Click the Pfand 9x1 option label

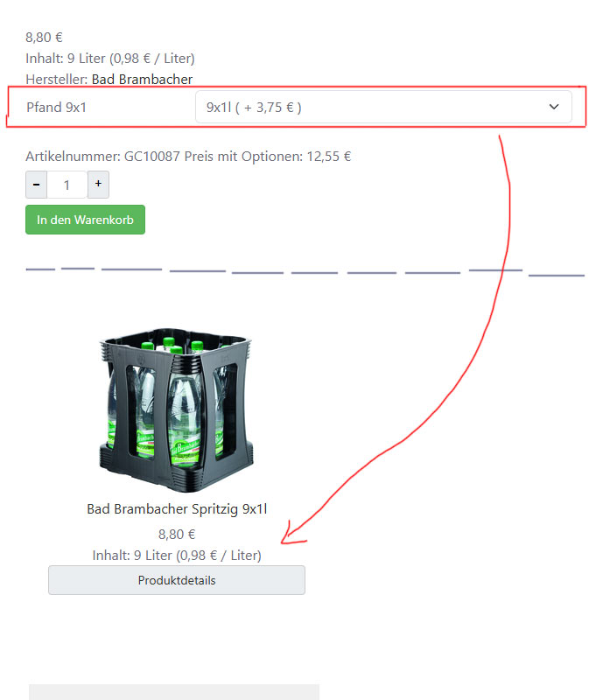[56, 108]
